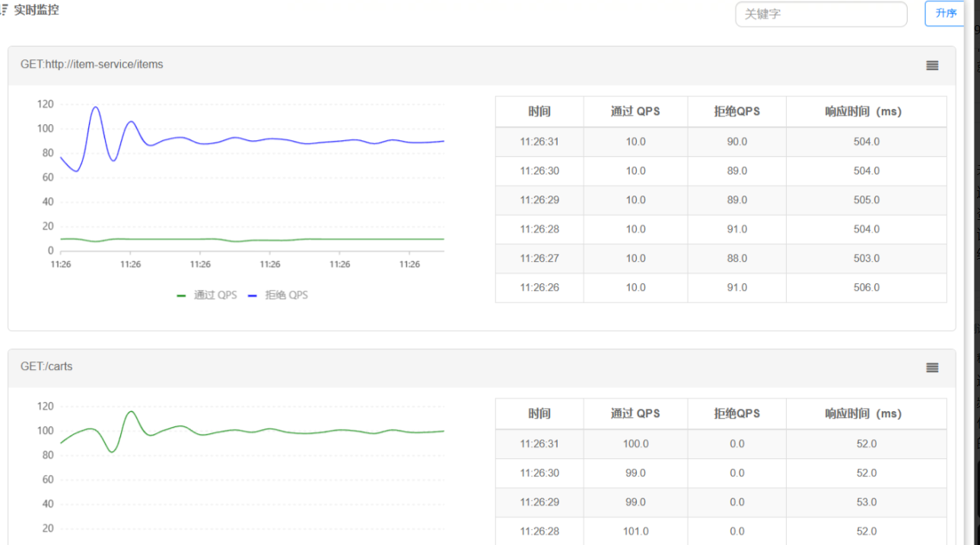980x545 pixels.
Task: Click the green QPS line in carts chart
Action: 304,433
